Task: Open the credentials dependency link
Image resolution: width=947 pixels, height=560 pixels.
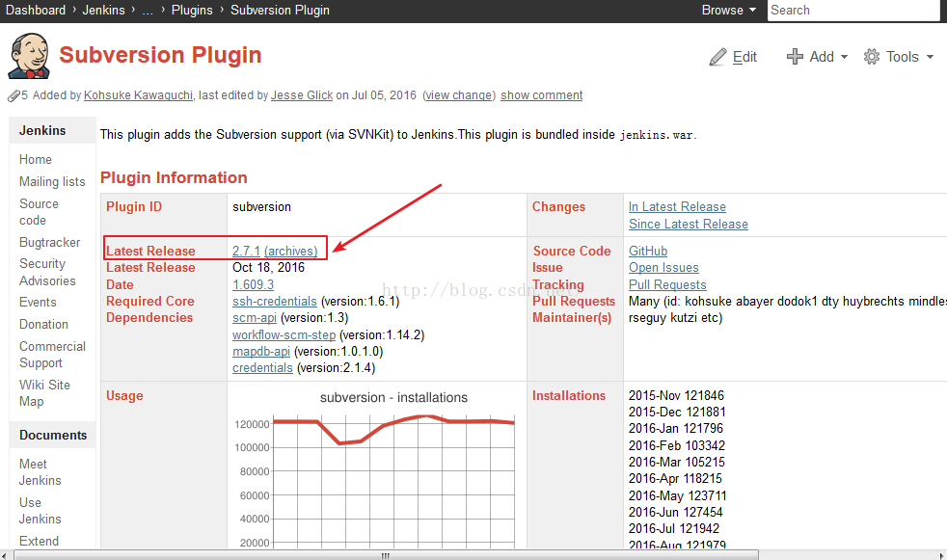Action: pos(262,367)
